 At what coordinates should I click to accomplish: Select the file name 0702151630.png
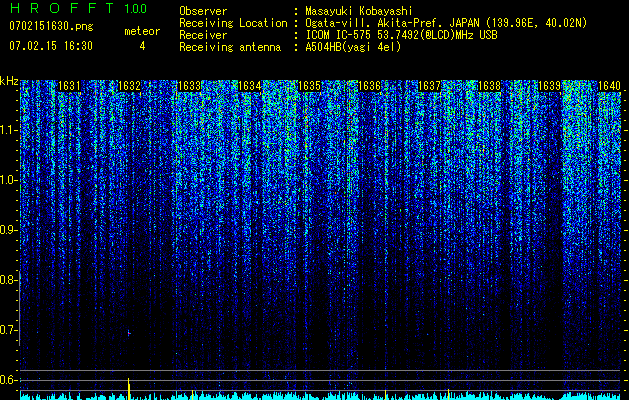[x=51, y=26]
